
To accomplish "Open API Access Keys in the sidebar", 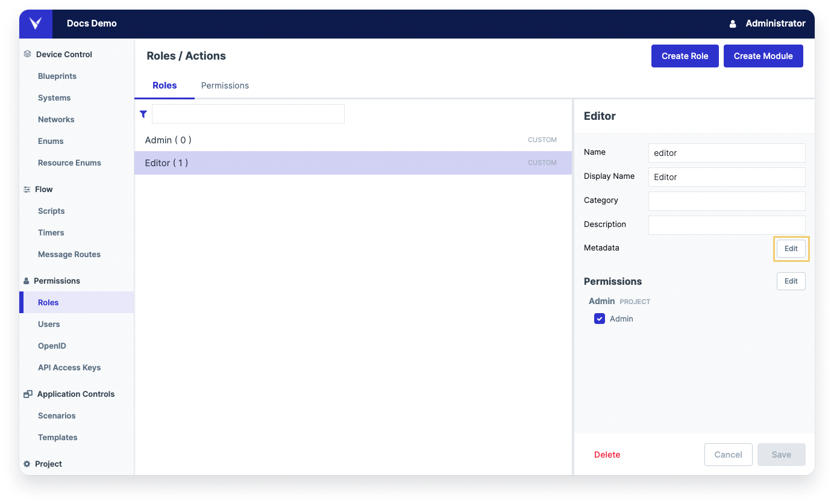I will (69, 367).
